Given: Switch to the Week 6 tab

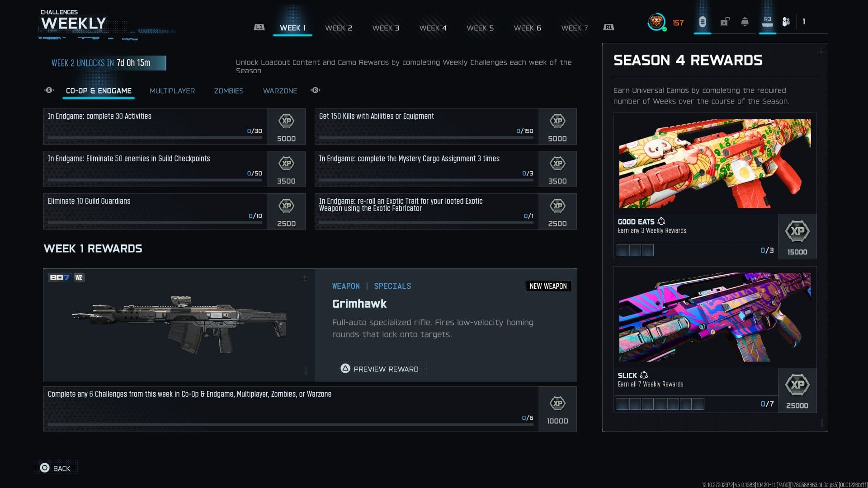Looking at the screenshot, I should coord(527,28).
